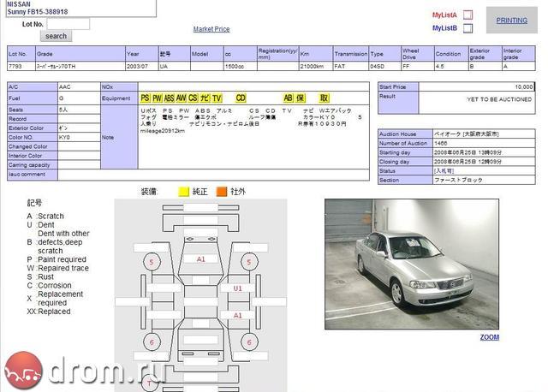
Task: Click the ナビ navigation equipment badge
Action: (x=205, y=98)
